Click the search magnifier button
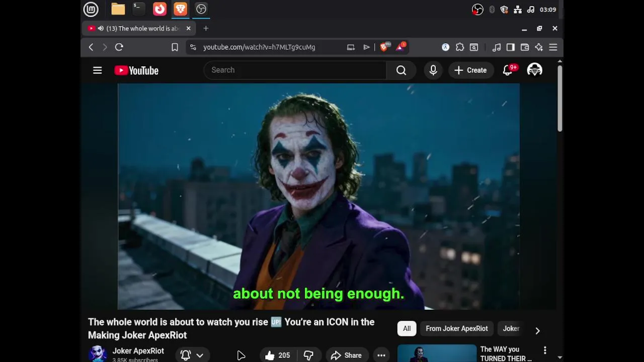Viewport: 644px width, 362px height. [x=401, y=70]
